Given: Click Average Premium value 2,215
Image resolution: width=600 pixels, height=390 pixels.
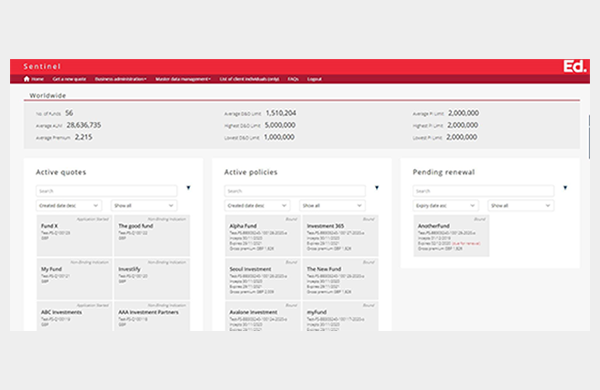Looking at the screenshot, I should pos(83,137).
